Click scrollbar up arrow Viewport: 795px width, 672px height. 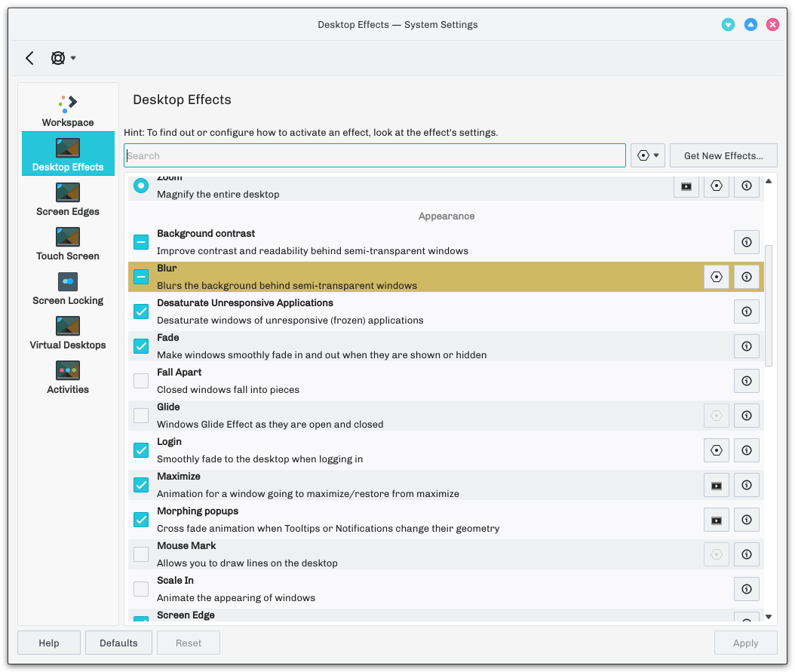[769, 181]
